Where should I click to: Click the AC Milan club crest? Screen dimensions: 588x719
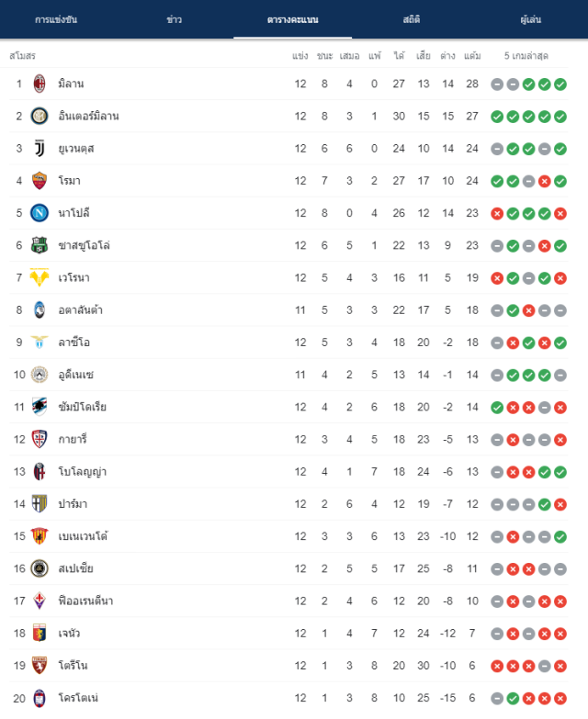[x=40, y=84]
